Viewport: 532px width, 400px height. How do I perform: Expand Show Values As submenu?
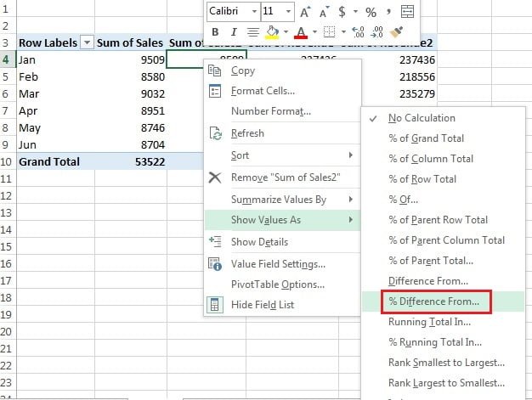pyautogui.click(x=282, y=220)
